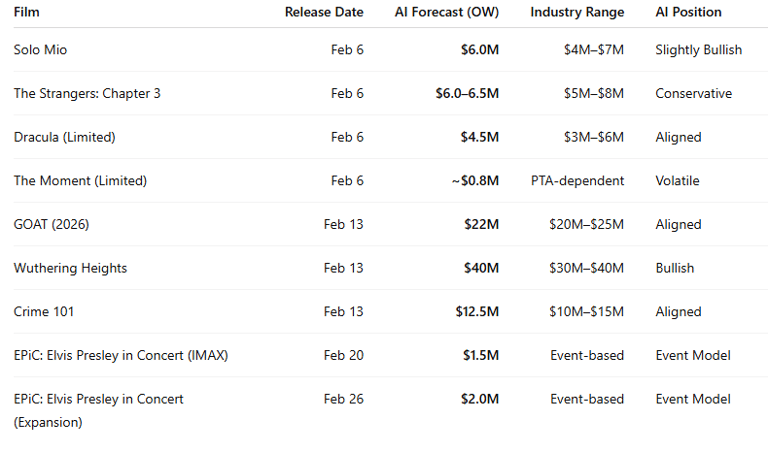Select the Solo Mio film cell
The height and width of the screenshot is (452, 768).
click(x=40, y=49)
